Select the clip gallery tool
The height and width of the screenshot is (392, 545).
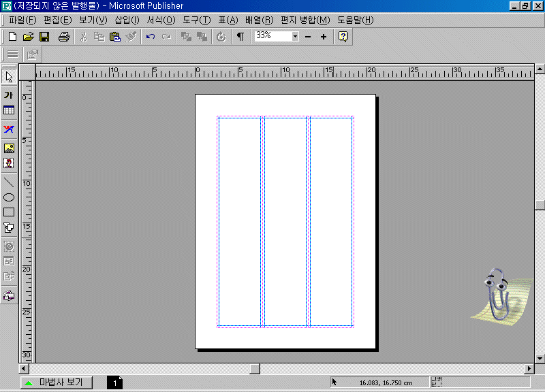(x=9, y=163)
